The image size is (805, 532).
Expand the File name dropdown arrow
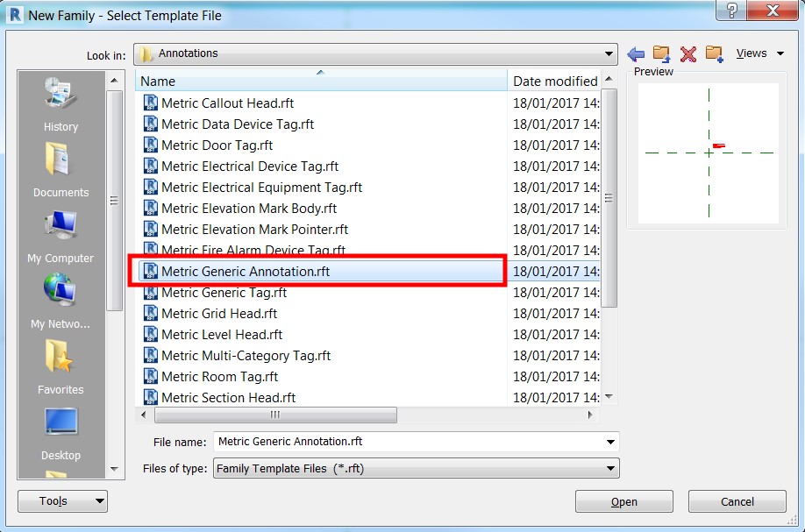(610, 442)
